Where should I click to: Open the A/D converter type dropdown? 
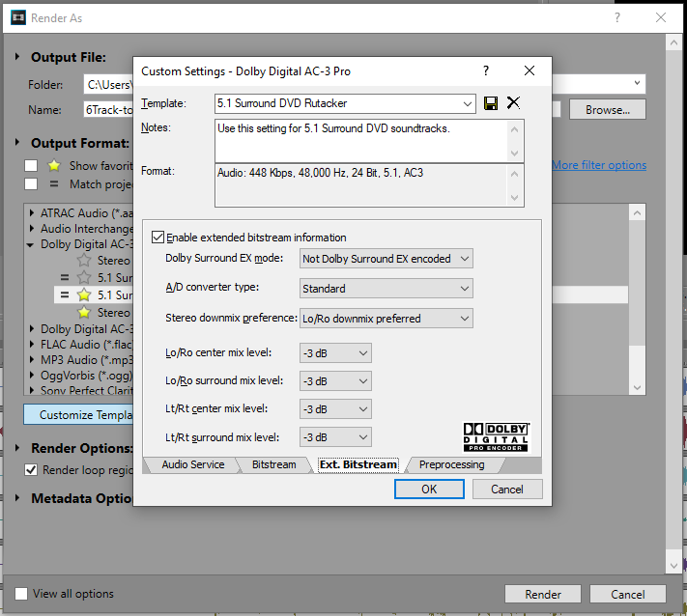click(386, 289)
